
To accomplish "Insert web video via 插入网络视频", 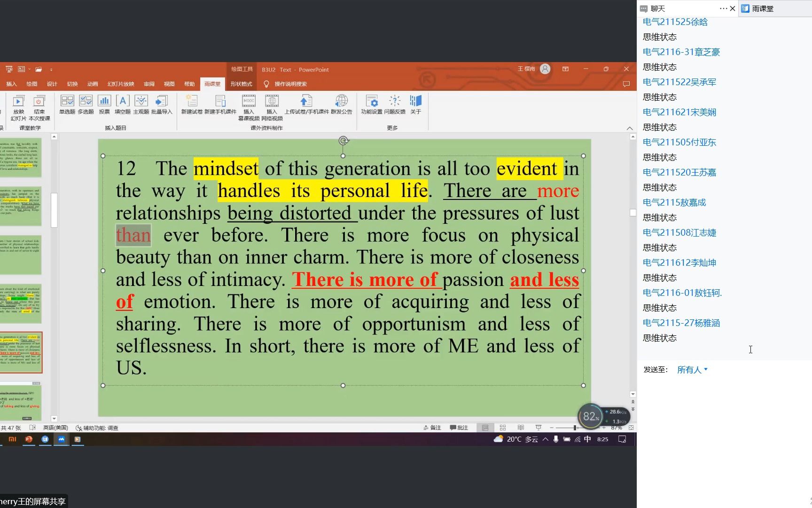I will 272,108.
